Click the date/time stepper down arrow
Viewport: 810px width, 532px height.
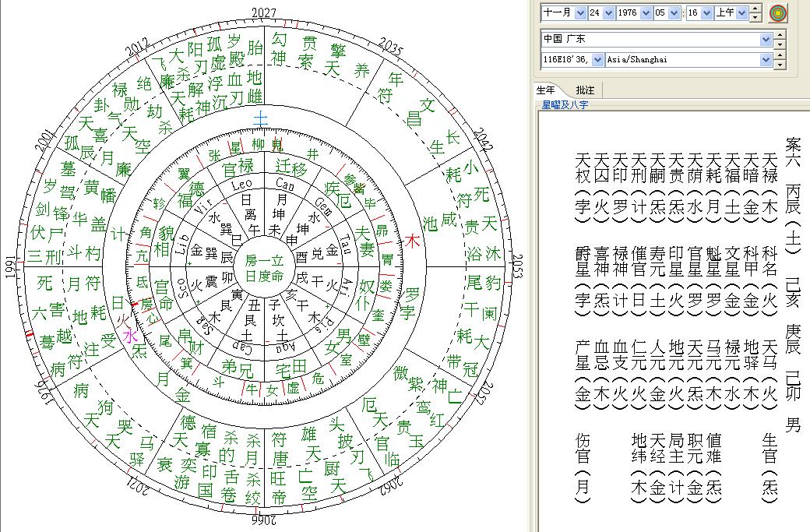(x=756, y=17)
